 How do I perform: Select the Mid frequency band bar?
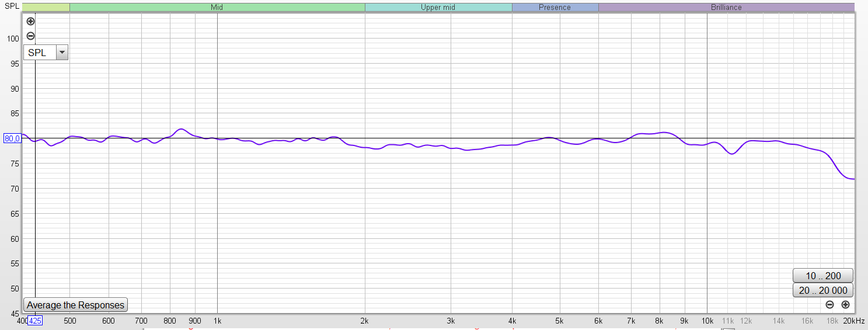[217, 8]
